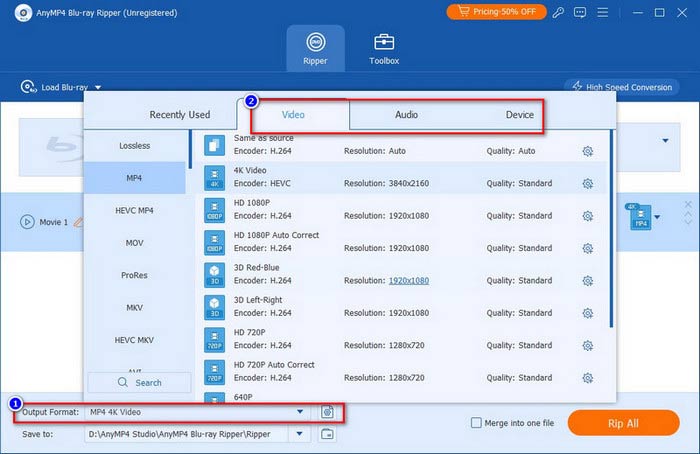This screenshot has width=700, height=454.
Task: Open the Ripper tab
Action: pos(316,48)
